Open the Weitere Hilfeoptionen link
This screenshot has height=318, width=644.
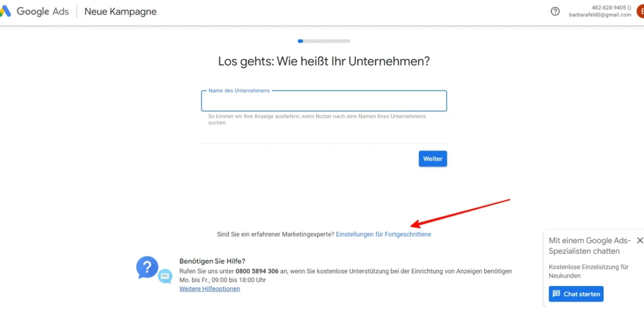(209, 289)
